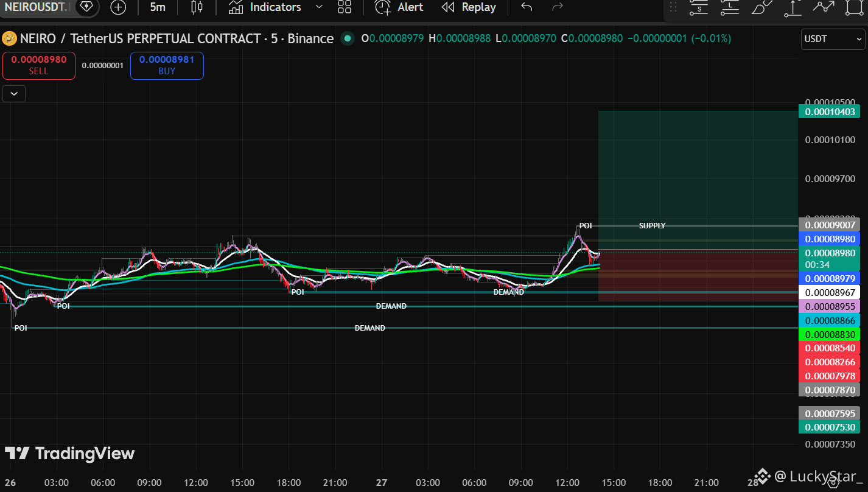Click the high price H0.00008988 value
Viewport: 868px width, 492px height.
tap(460, 38)
